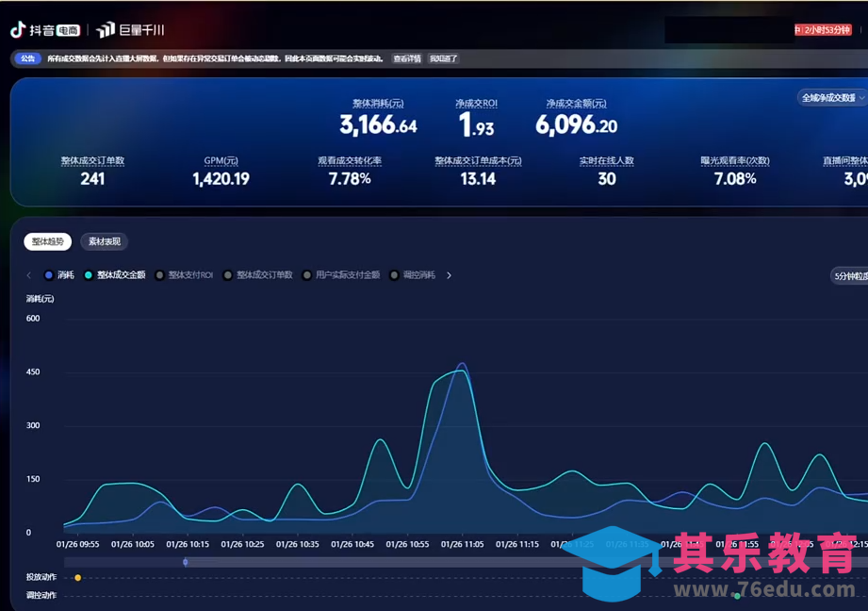
Task: Click the green 调控动作 marker dot
Action: point(737,595)
